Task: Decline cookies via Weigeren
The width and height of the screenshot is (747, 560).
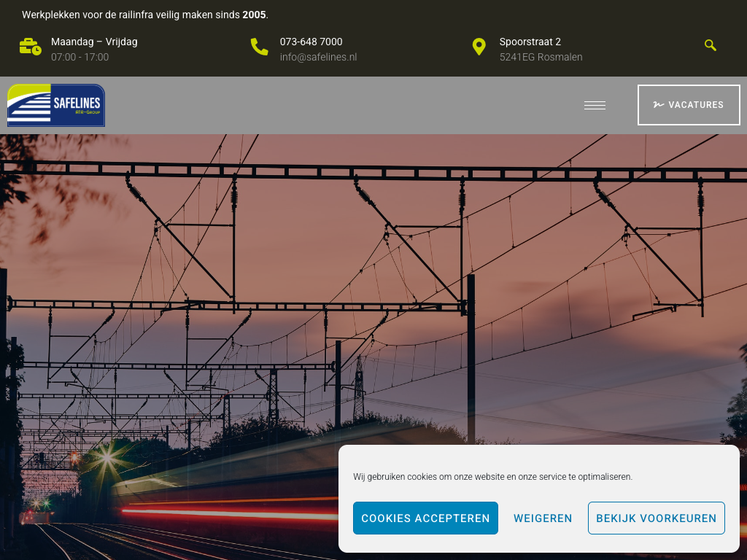Action: (543, 518)
